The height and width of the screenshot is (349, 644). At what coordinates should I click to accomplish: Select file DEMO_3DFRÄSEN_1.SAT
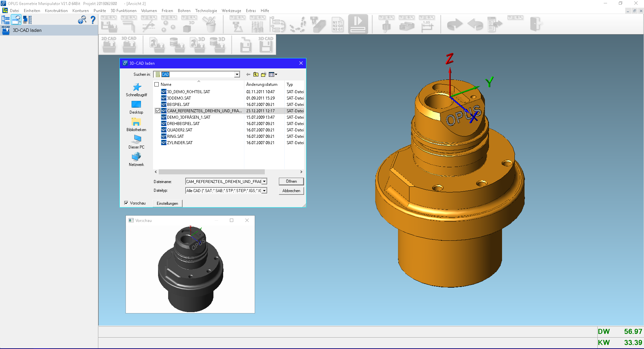(x=189, y=117)
